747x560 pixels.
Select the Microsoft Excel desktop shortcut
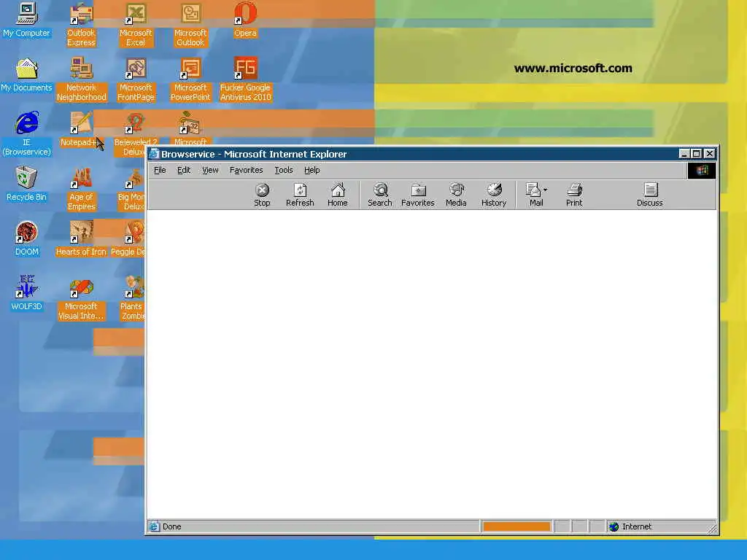pyautogui.click(x=136, y=24)
